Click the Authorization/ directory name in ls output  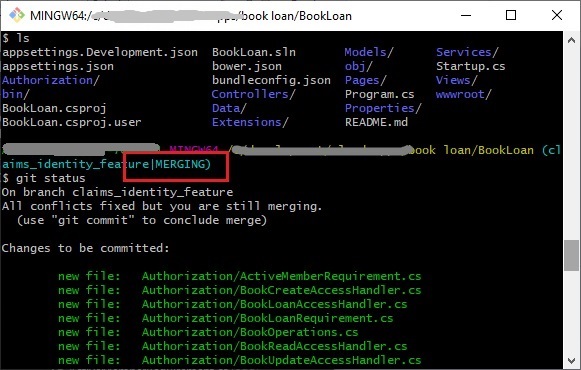pos(51,80)
